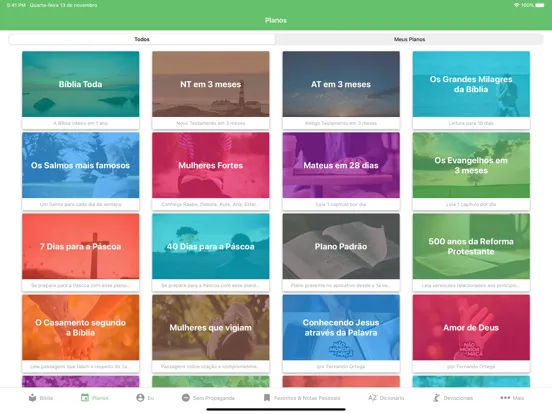552x414 pixels.
Task: Click 'Leitura para 10 dias' caption
Action: (x=471, y=123)
